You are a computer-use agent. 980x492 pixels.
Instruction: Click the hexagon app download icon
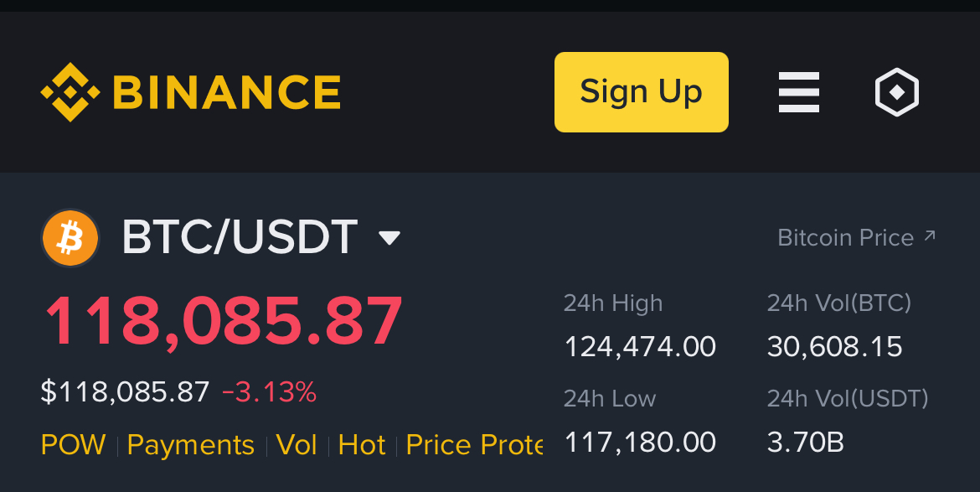click(x=897, y=92)
